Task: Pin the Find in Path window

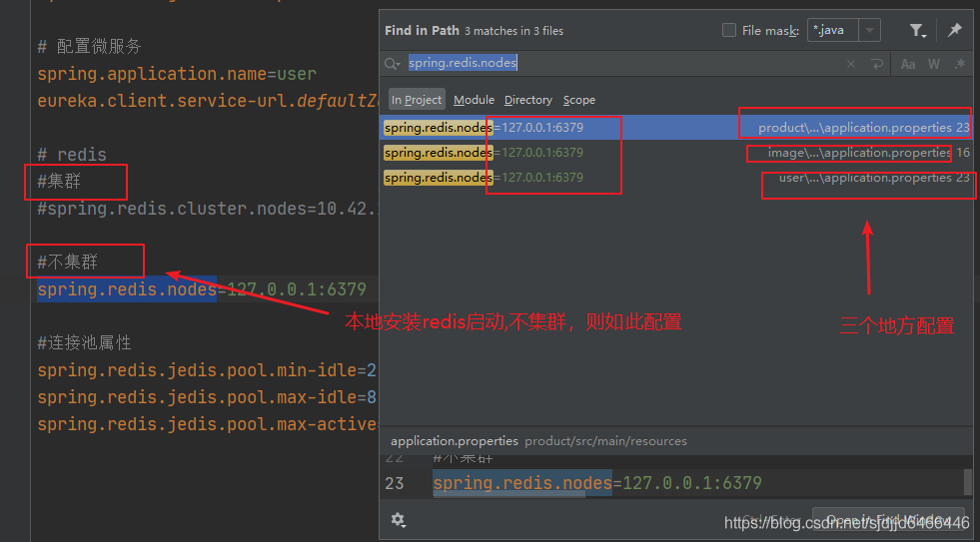Action: tap(954, 30)
